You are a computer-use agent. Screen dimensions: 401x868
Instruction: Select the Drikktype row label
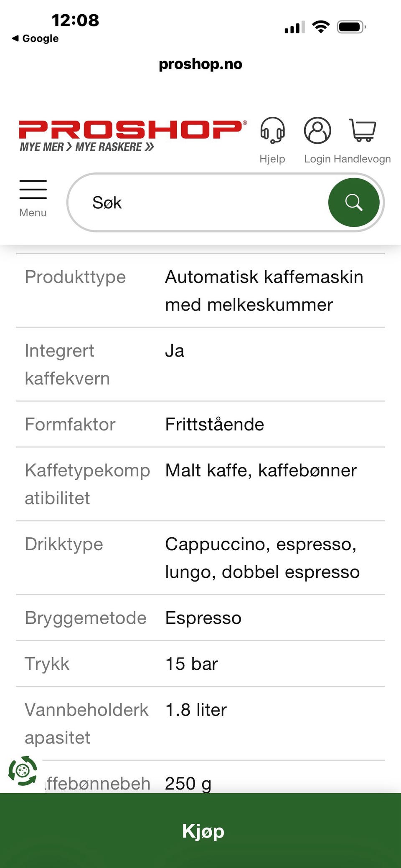64,544
